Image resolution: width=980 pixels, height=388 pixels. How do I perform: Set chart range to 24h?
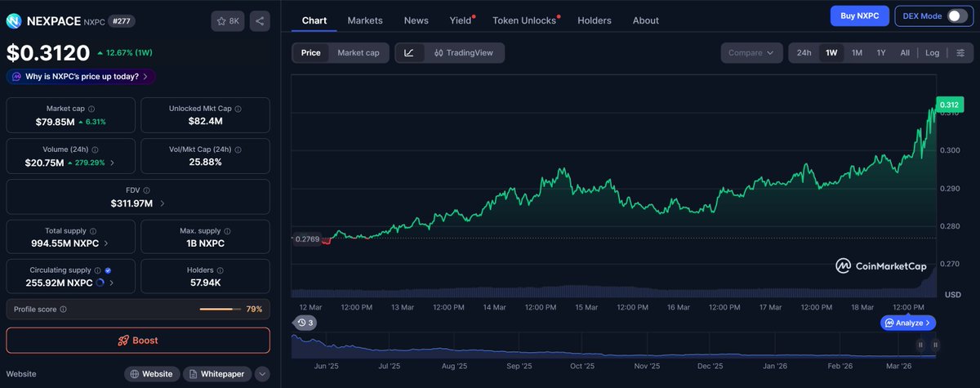(804, 53)
